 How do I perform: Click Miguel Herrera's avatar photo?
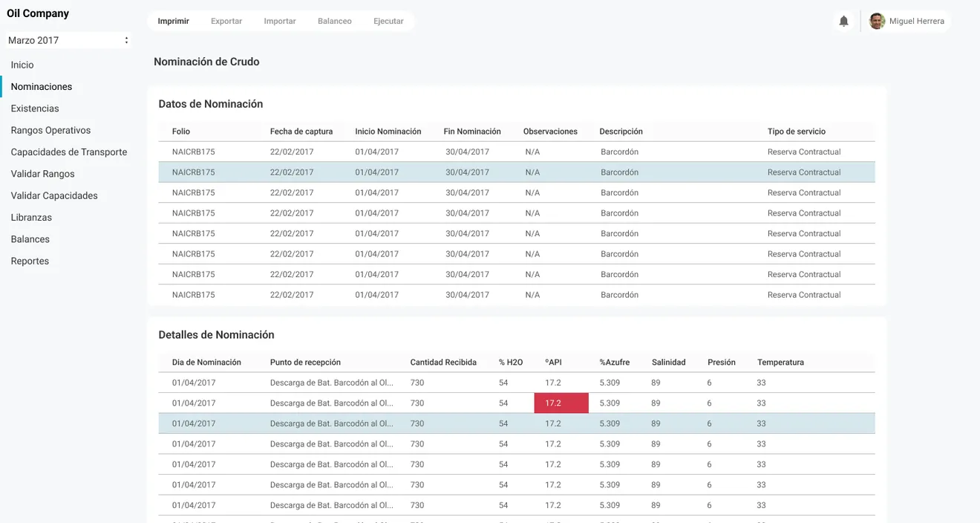(x=877, y=21)
